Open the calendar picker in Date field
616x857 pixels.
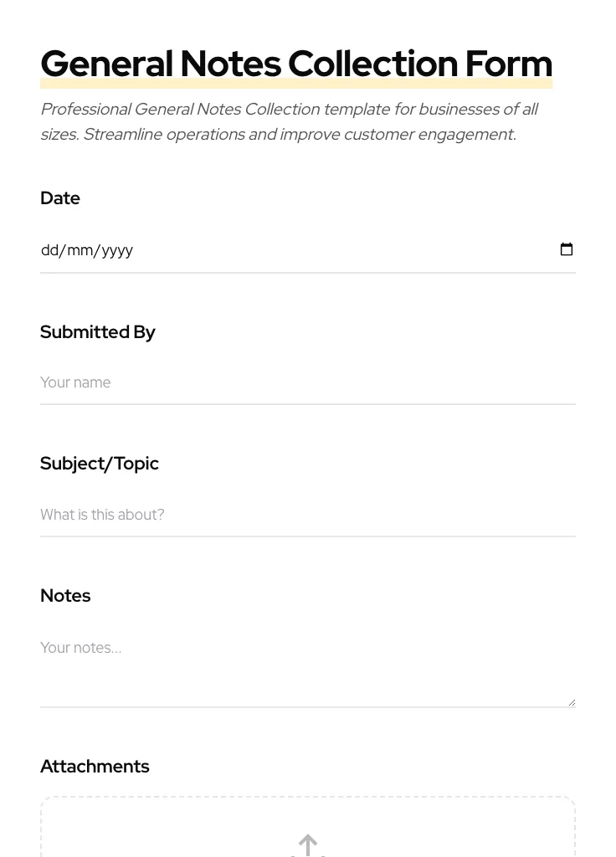click(x=567, y=249)
